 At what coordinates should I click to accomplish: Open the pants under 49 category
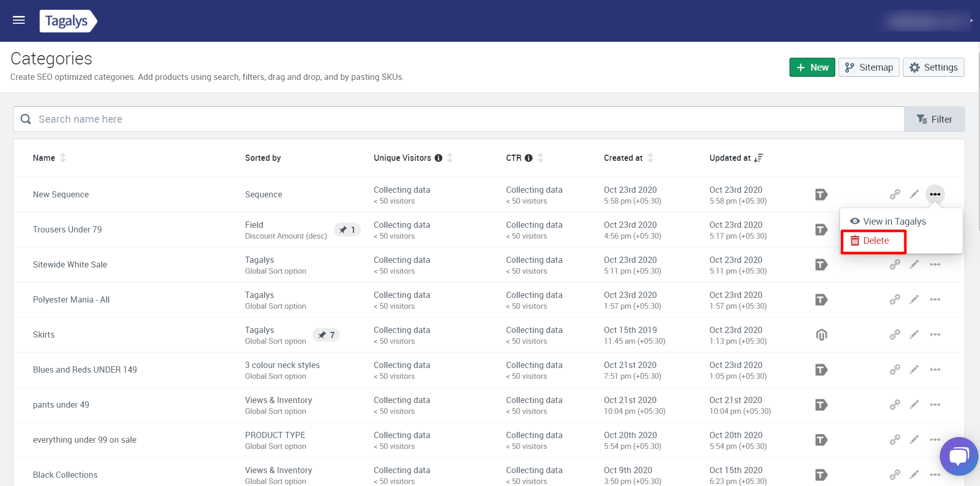click(x=61, y=405)
